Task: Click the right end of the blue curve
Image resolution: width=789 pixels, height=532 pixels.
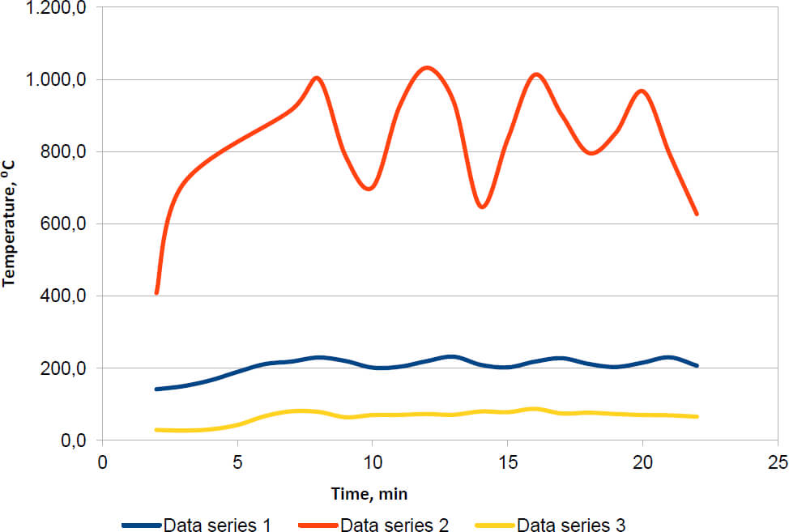Action: coord(697,366)
